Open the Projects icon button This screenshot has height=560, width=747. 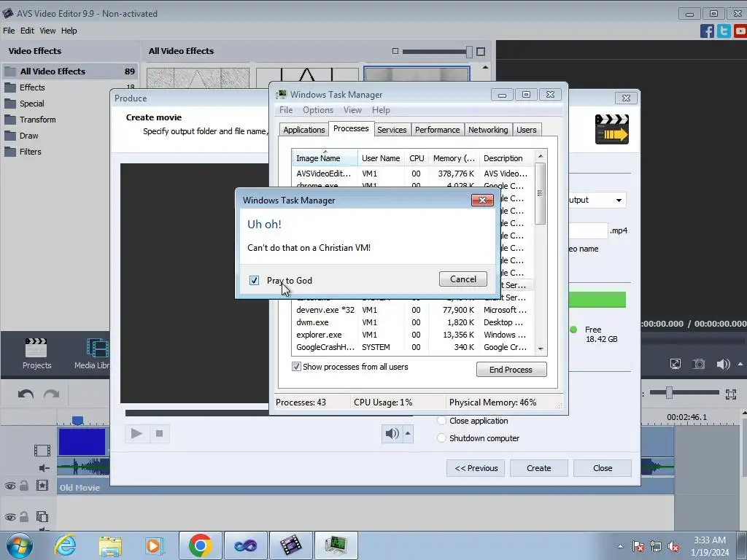[36, 354]
